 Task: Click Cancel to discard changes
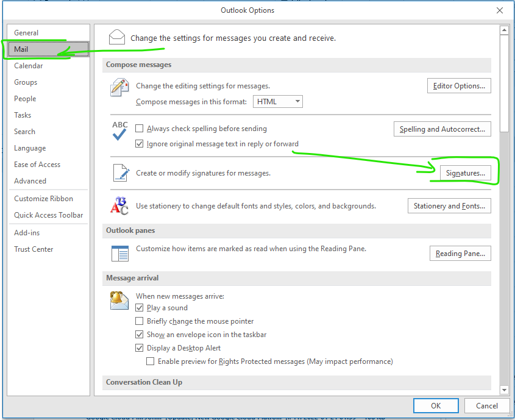coord(487,406)
